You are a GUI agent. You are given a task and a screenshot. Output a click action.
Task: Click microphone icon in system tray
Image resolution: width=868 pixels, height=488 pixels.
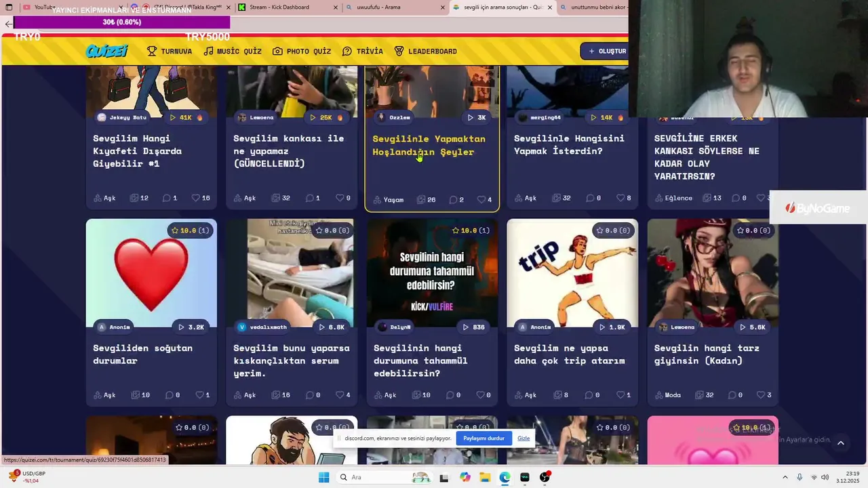point(800,477)
